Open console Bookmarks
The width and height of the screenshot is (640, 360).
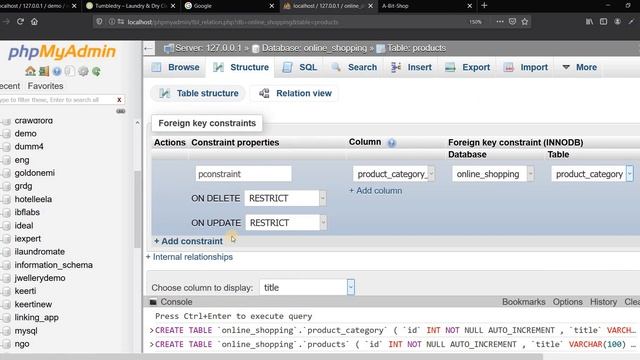point(524,302)
